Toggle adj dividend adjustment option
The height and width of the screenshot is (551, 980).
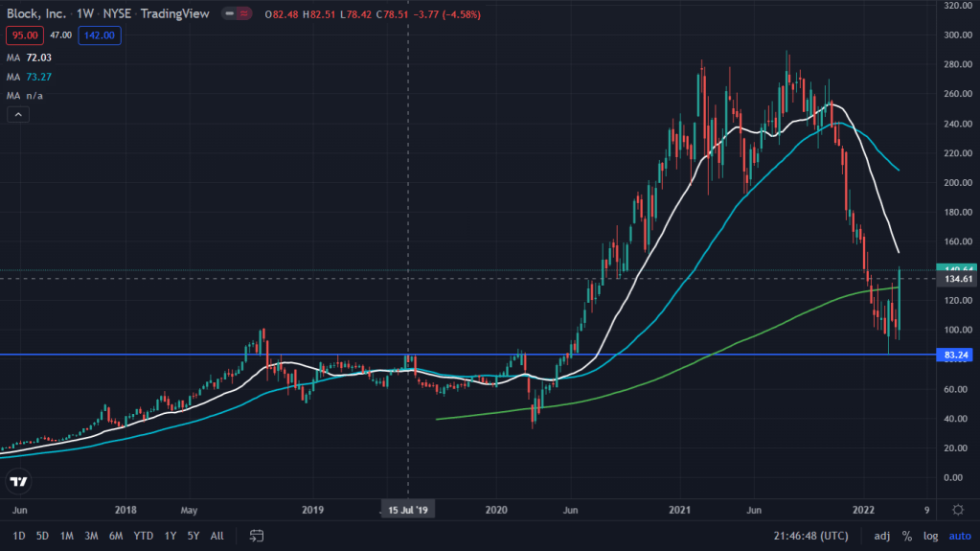click(x=881, y=535)
